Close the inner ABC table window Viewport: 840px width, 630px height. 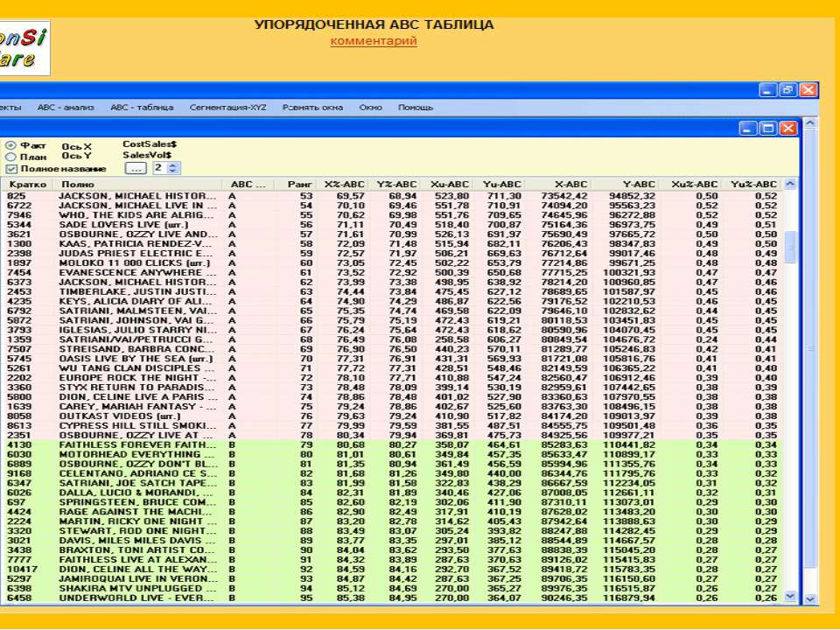787,128
